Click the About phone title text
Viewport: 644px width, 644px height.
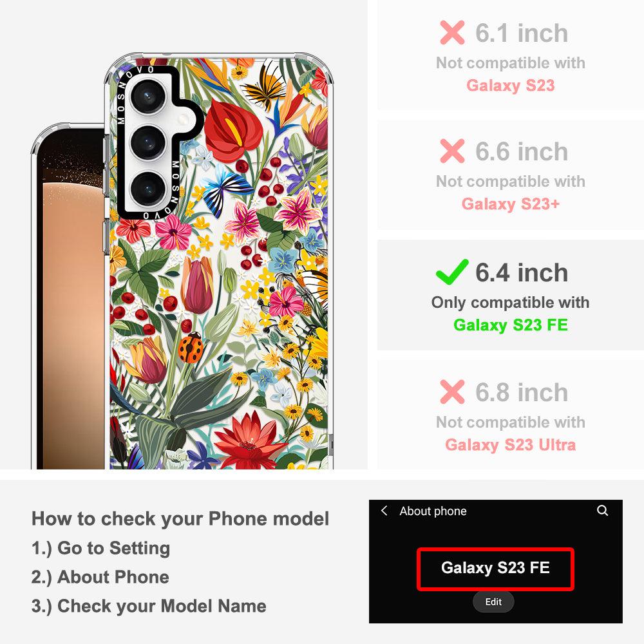point(433,511)
